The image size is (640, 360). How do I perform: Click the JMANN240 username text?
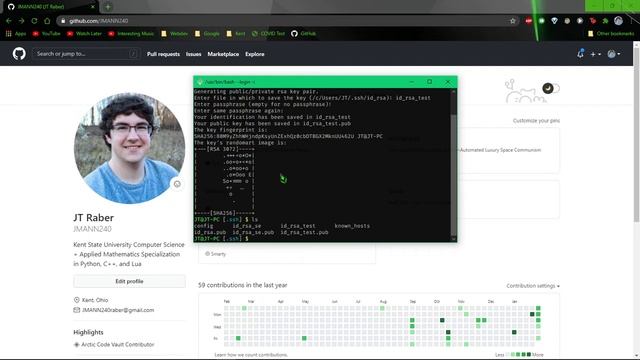(x=92, y=229)
